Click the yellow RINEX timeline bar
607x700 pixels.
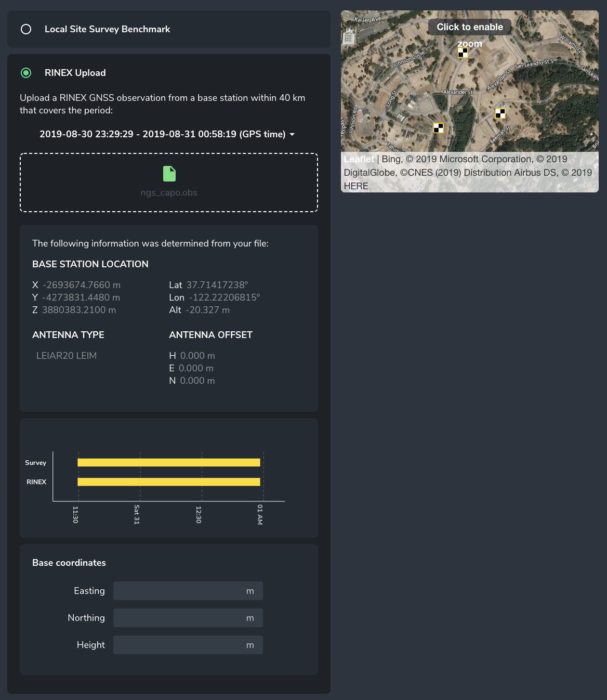(169, 482)
